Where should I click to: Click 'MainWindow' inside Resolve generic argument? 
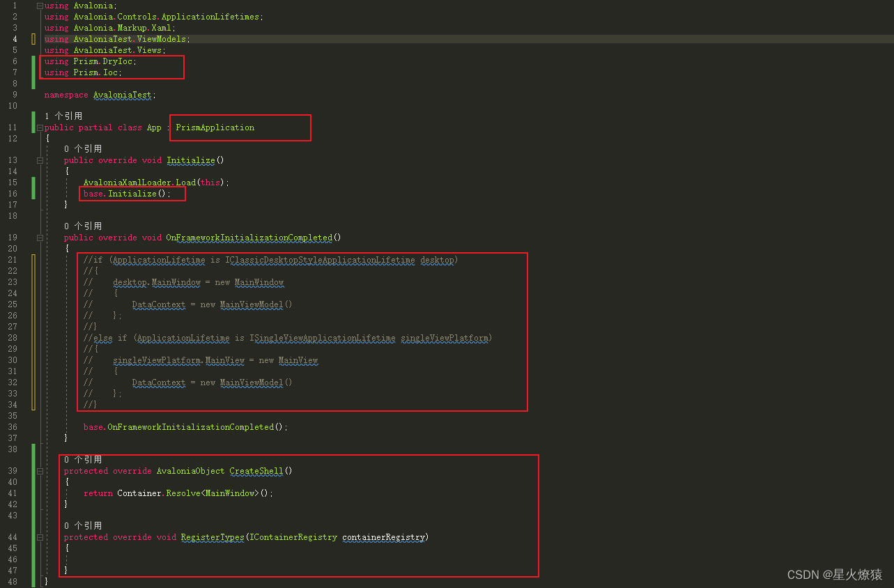click(x=230, y=493)
